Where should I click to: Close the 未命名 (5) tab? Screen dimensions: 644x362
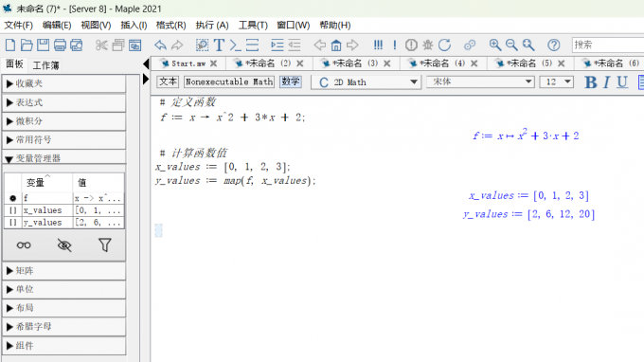point(562,63)
